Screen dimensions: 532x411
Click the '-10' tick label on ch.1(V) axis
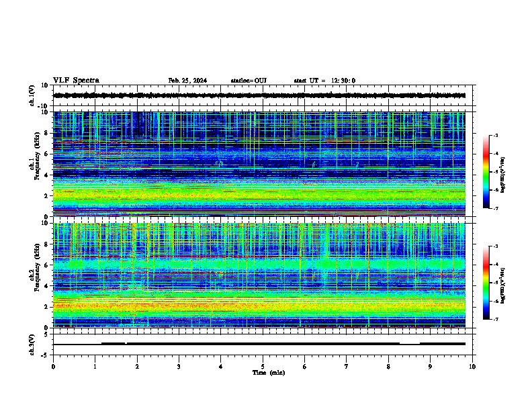[x=44, y=106]
